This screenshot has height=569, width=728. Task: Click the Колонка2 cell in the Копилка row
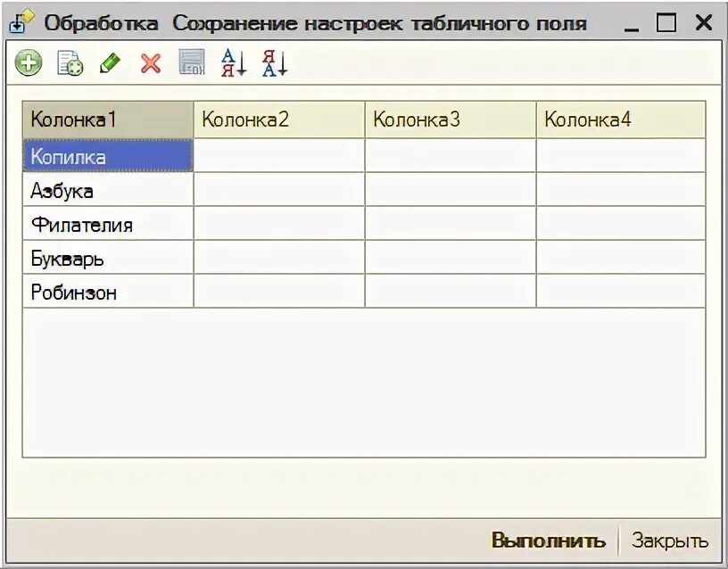point(279,156)
